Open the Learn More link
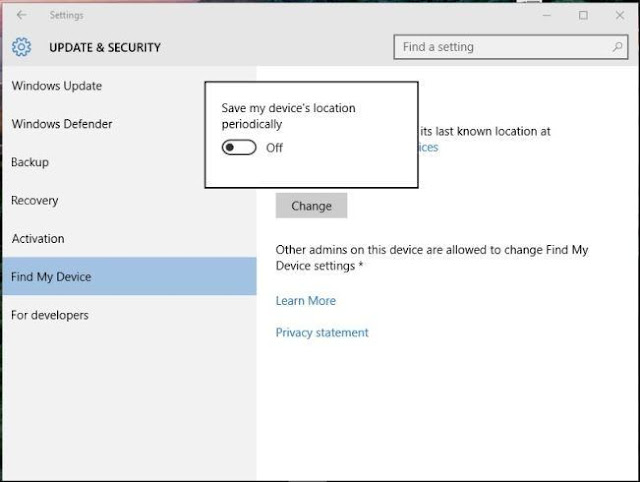 click(306, 301)
